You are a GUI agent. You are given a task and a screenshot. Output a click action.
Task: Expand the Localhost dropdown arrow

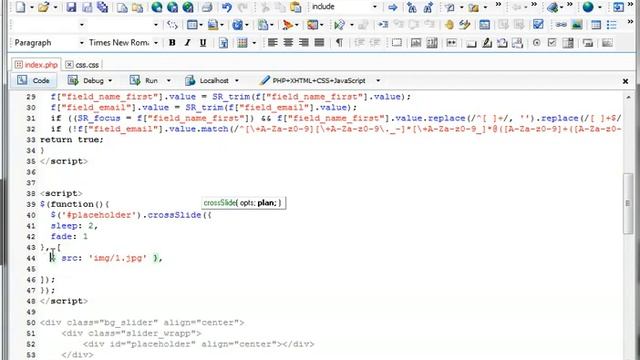pos(236,81)
